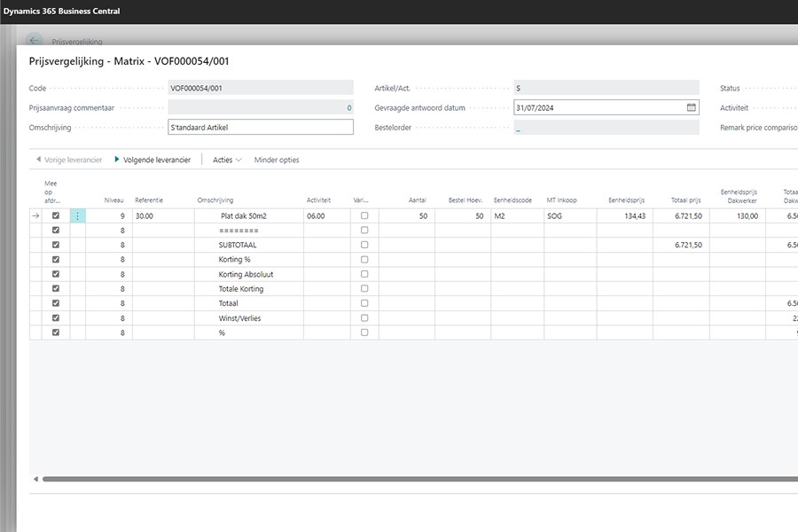The image size is (798, 532).
Task: Select row arrow indicator for Plat dak 50m2
Action: 36,216
